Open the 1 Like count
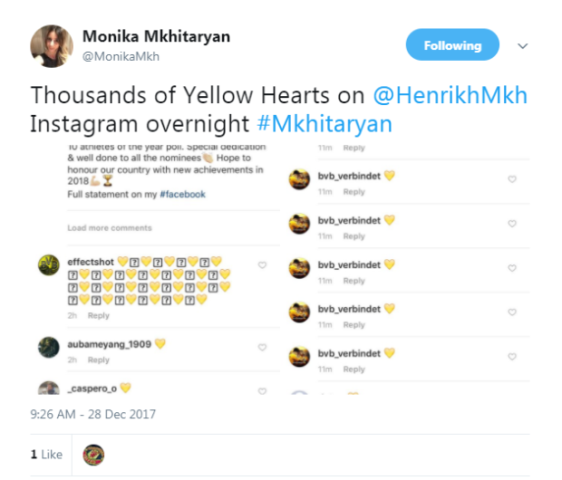Image resolution: width=562 pixels, height=480 pixels. pos(47,455)
